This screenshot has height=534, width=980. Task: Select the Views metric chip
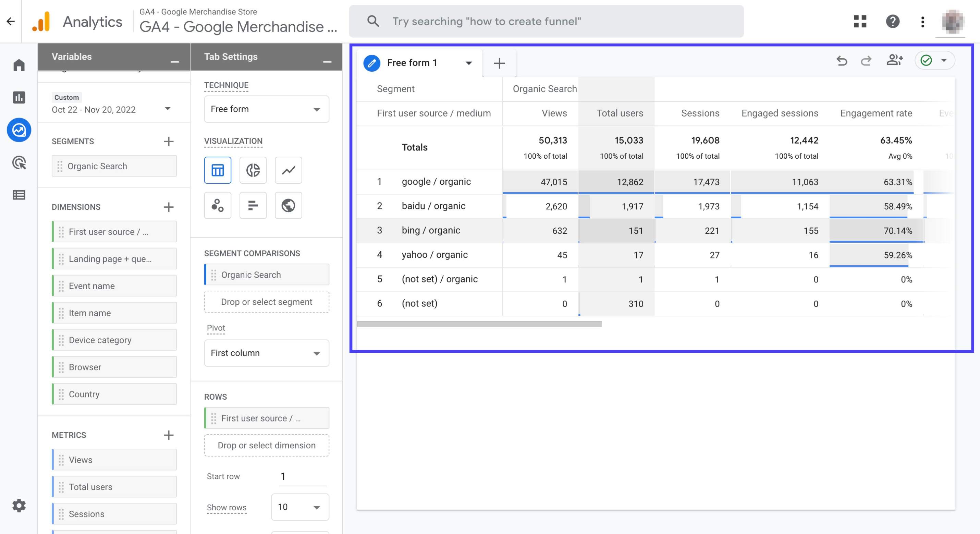[114, 460]
